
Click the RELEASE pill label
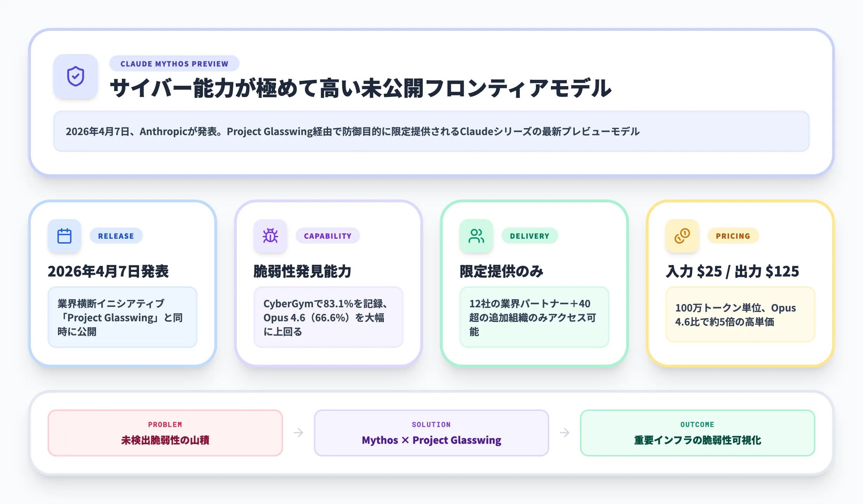116,236
